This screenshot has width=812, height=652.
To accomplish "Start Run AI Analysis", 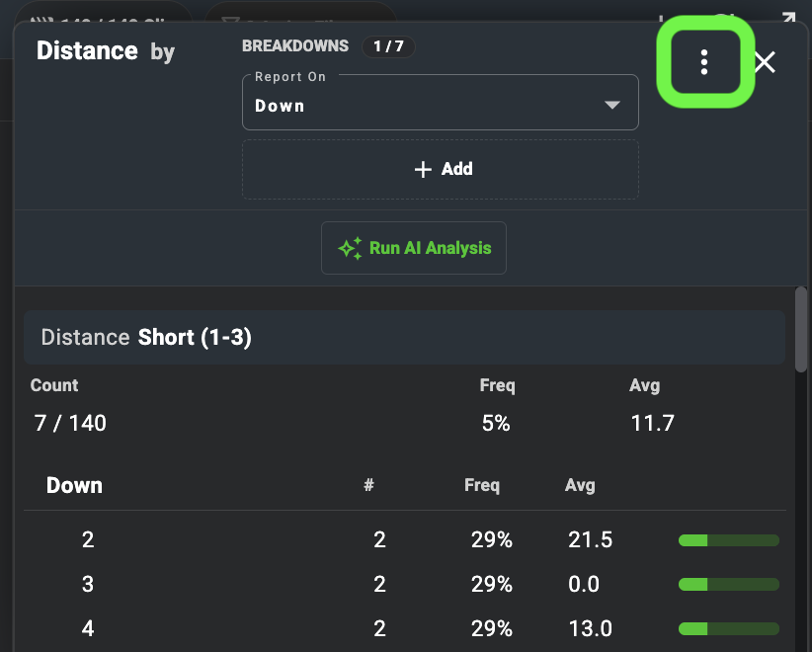I will pyautogui.click(x=414, y=248).
